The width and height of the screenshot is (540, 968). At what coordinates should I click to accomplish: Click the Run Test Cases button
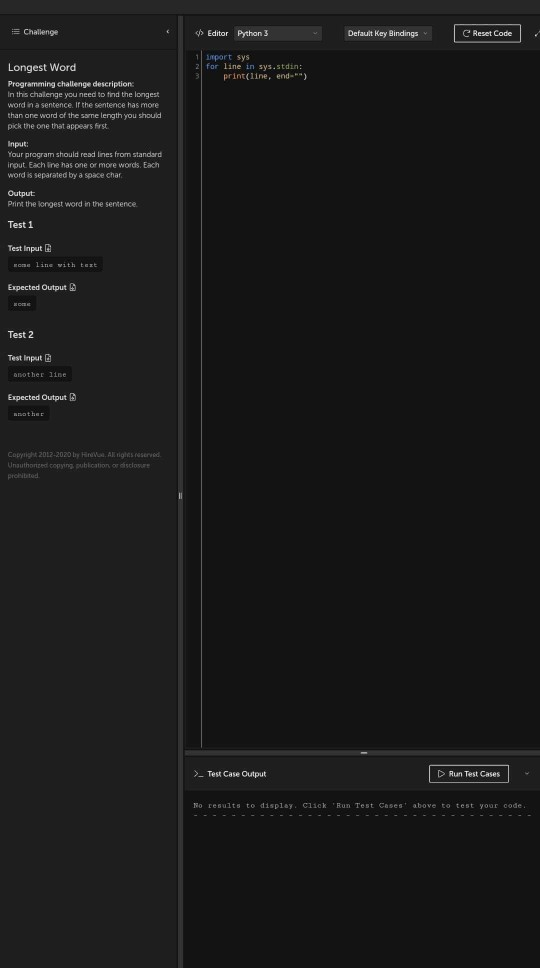[x=468, y=774]
